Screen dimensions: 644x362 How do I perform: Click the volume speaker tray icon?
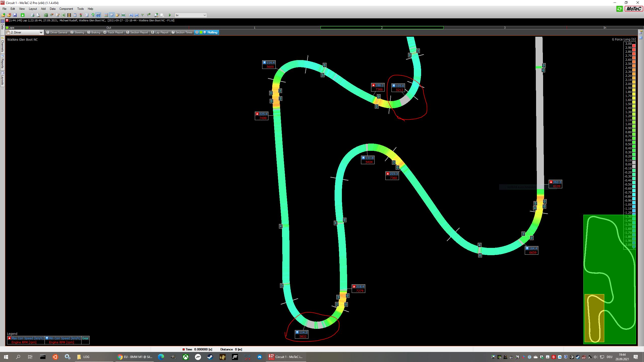point(595,357)
